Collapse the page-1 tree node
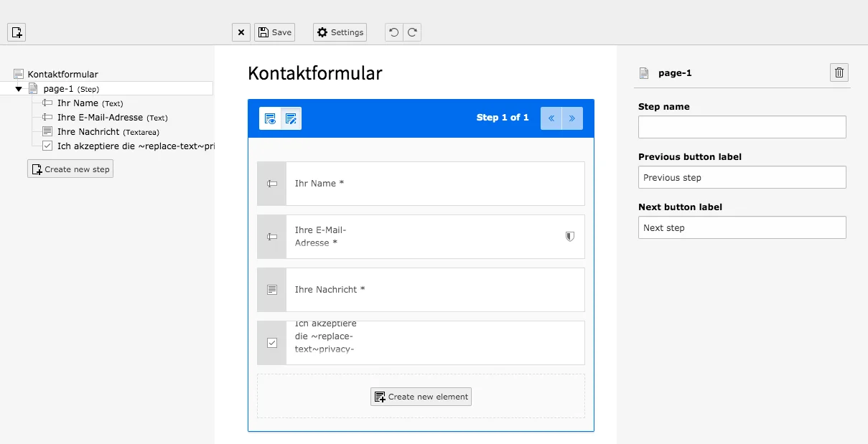Screen dimensions: 868x444 pos(18,88)
